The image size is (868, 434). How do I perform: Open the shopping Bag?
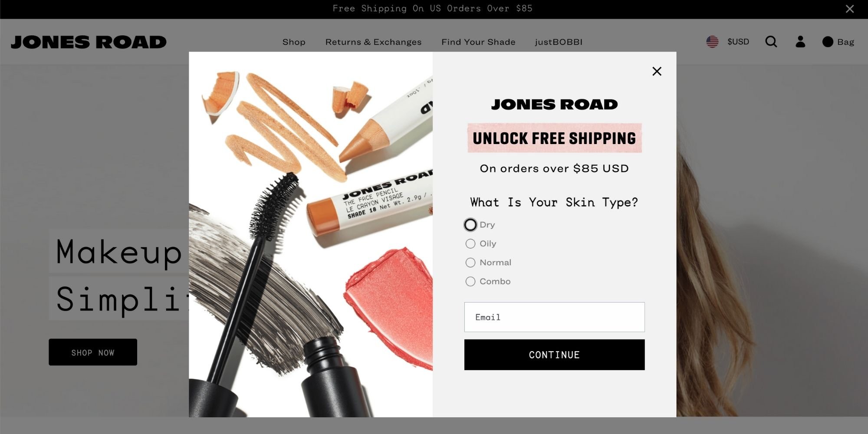(838, 42)
